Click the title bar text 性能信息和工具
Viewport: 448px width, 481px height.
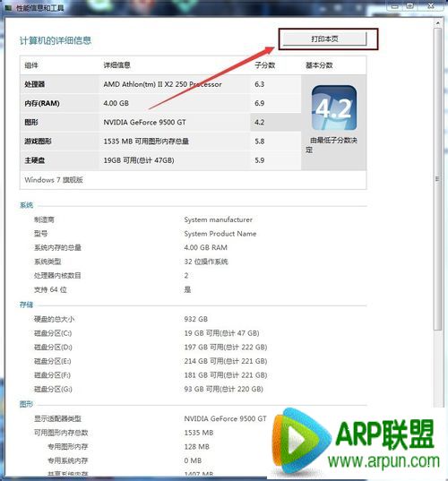[x=40, y=8]
